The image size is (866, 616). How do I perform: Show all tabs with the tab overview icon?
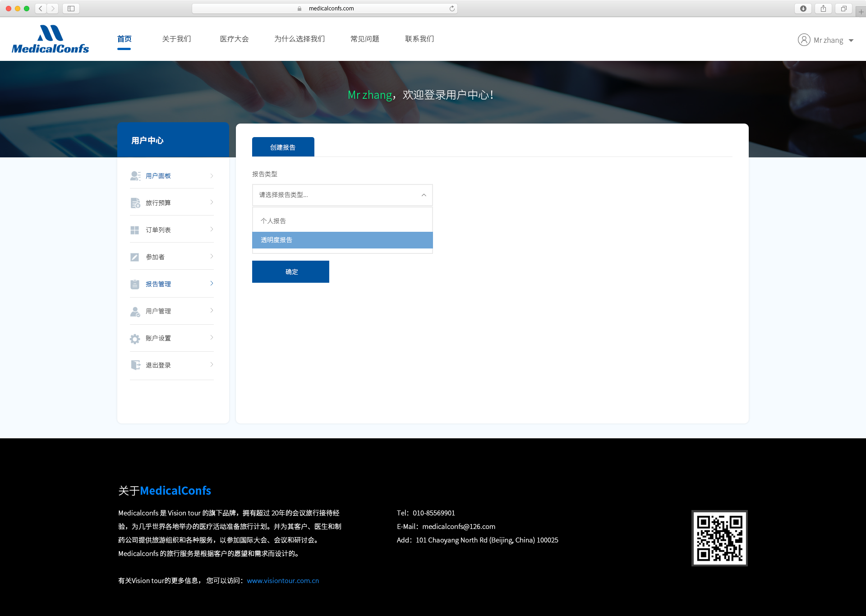pos(843,8)
